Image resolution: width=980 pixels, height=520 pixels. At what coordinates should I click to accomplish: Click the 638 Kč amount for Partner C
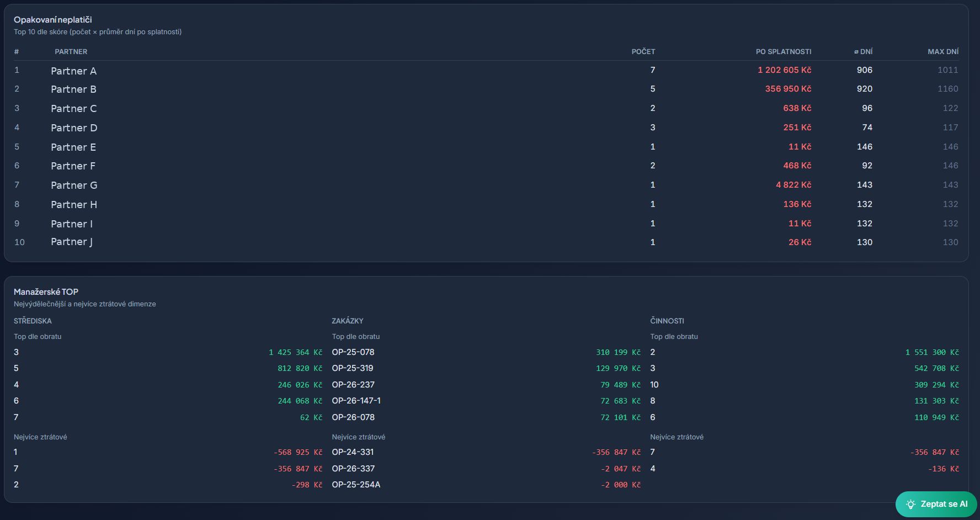click(x=797, y=108)
